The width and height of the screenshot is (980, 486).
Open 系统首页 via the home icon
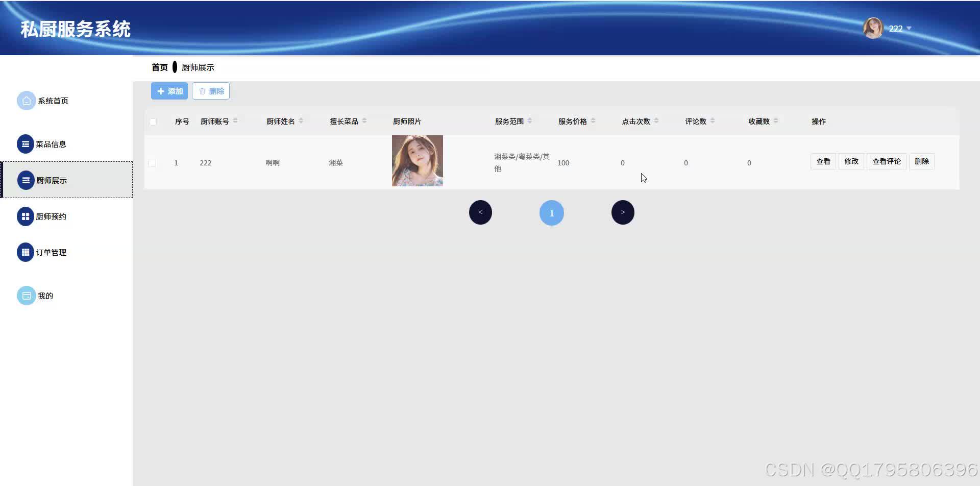pos(26,101)
